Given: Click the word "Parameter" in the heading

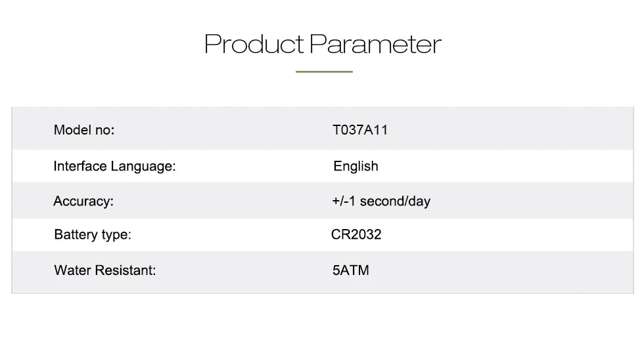Looking at the screenshot, I should (x=375, y=45).
